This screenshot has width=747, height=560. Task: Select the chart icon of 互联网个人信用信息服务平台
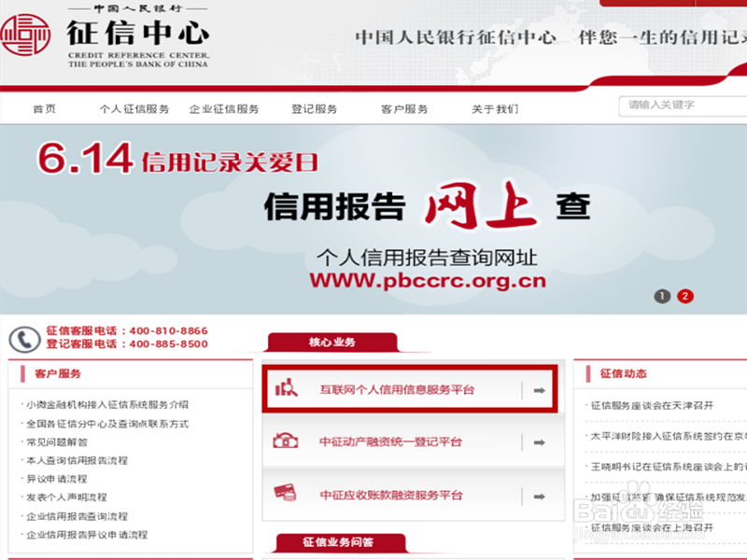pyautogui.click(x=286, y=387)
